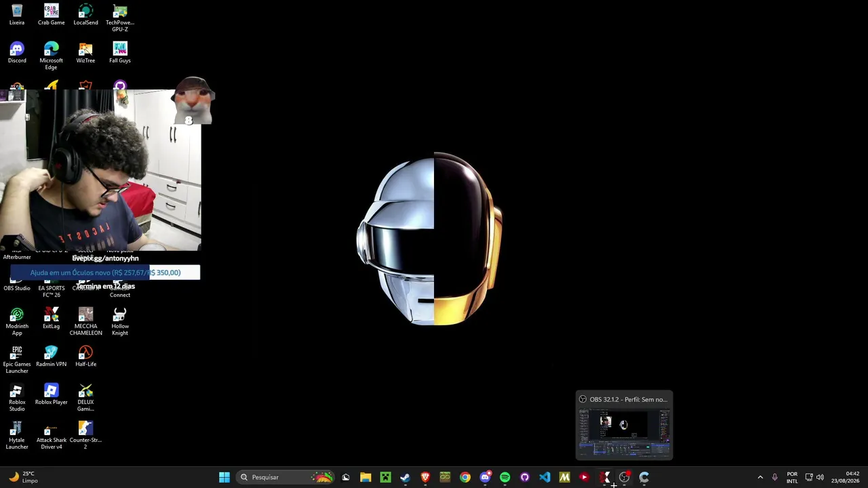Select the Microsoft Edge desktop shortcut

[x=52, y=56]
